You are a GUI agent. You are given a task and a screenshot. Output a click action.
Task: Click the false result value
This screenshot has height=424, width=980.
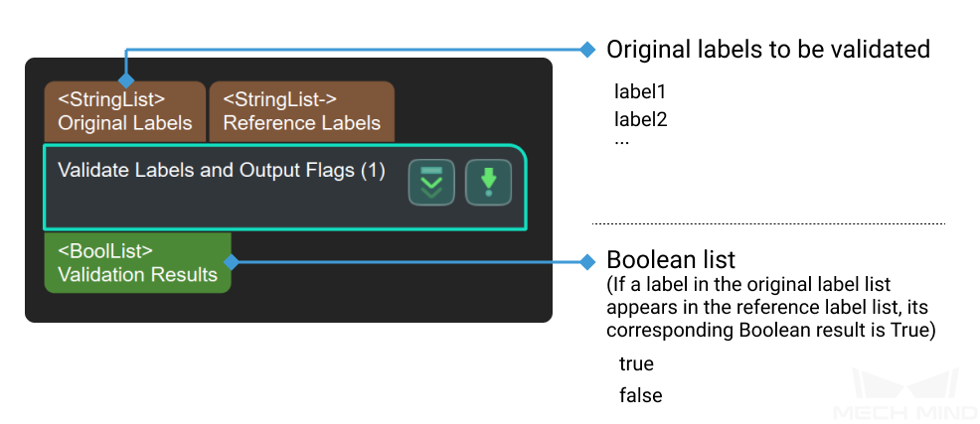(640, 395)
